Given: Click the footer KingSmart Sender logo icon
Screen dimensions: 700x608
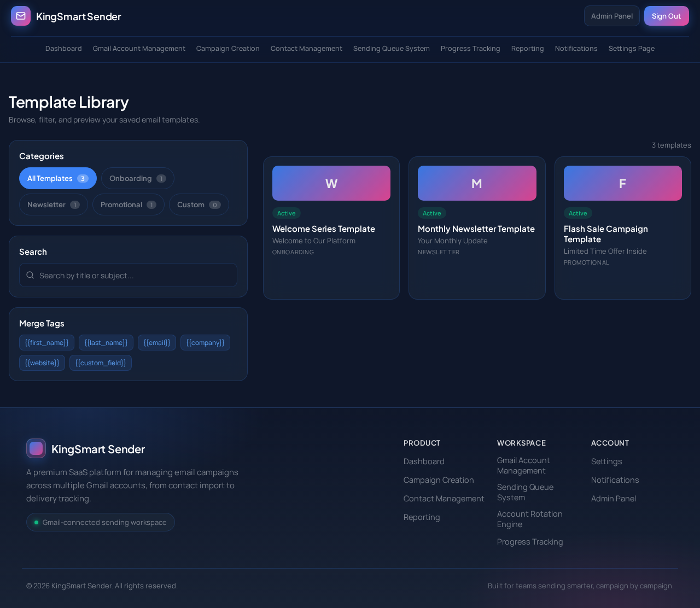Looking at the screenshot, I should click(x=36, y=448).
